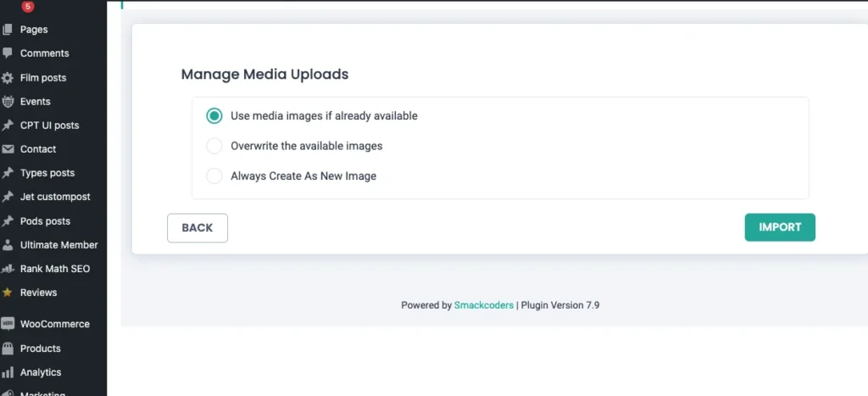The height and width of the screenshot is (396, 868).
Task: Click the Pages icon in sidebar
Action: 8,30
